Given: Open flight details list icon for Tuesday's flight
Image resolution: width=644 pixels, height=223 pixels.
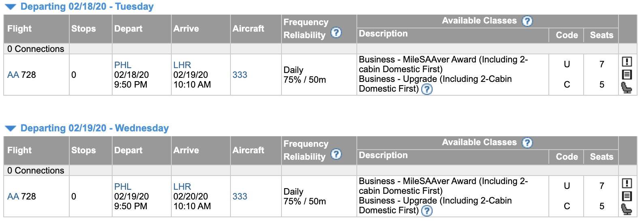Looking at the screenshot, I should pos(627,75).
